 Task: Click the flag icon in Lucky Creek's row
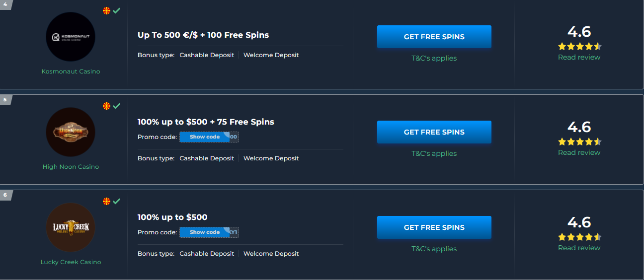pos(106,201)
